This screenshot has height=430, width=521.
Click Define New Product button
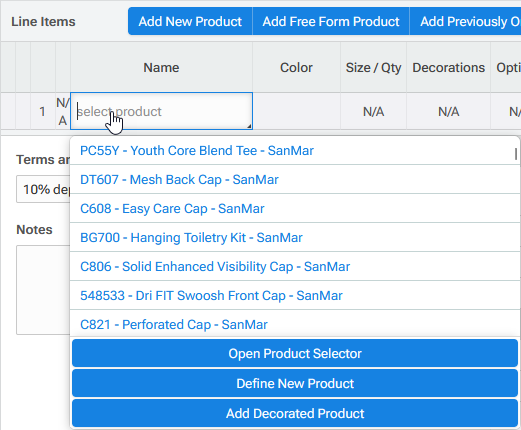295,383
